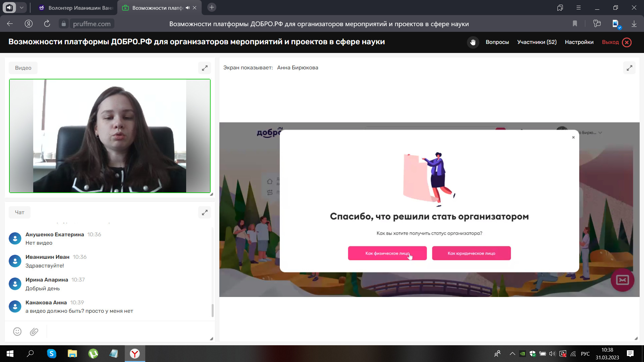Mute the Возможности платформы tab audio

187,8
